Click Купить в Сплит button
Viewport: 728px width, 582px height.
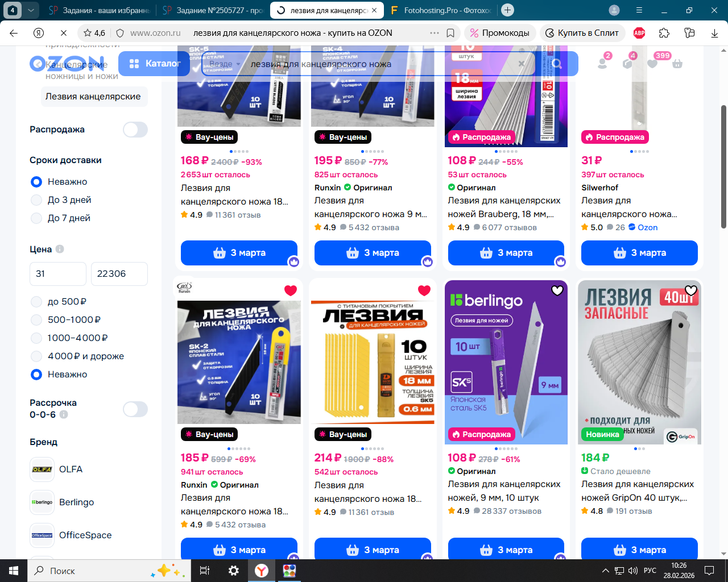pyautogui.click(x=582, y=33)
